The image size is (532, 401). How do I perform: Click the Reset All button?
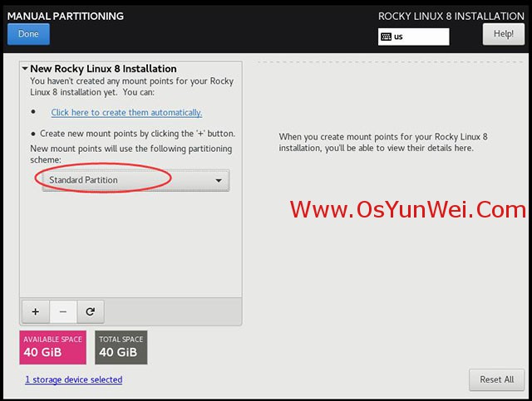[497, 379]
